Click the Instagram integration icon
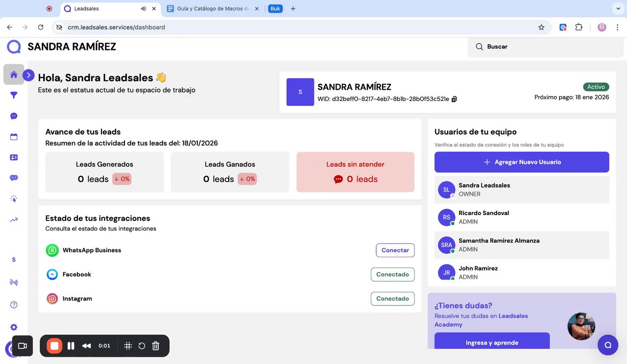This screenshot has width=627, height=364. (x=52, y=298)
